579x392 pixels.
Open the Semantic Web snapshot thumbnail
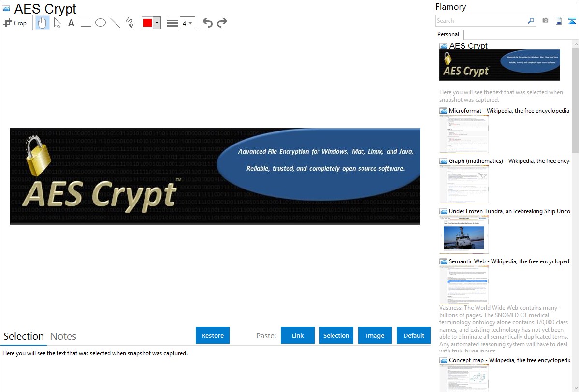[x=464, y=285]
